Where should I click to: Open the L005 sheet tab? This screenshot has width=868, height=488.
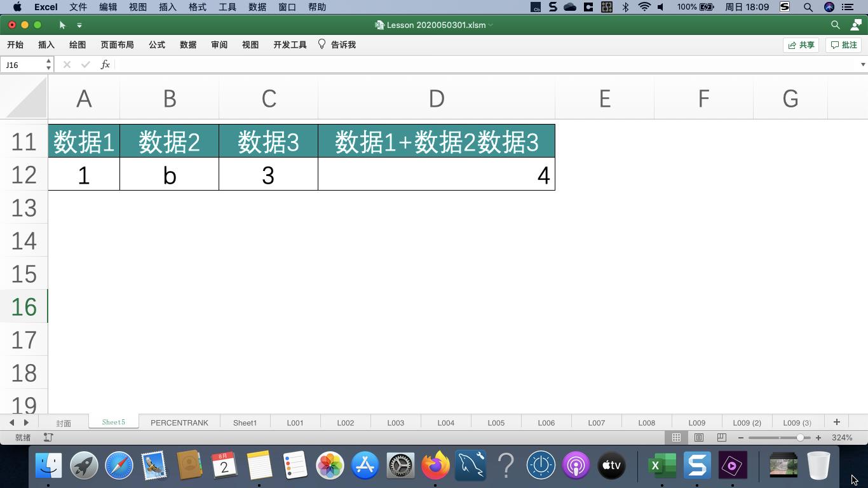coord(496,422)
